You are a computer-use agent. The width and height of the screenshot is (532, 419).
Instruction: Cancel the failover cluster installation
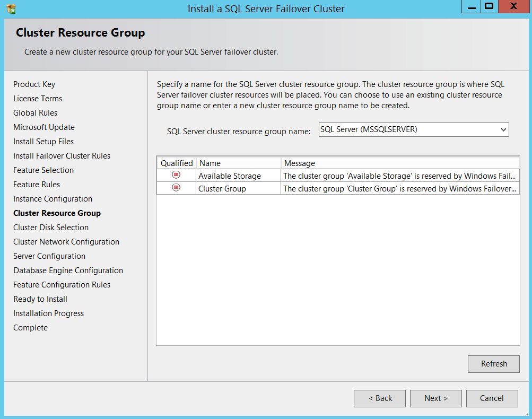pyautogui.click(x=492, y=398)
